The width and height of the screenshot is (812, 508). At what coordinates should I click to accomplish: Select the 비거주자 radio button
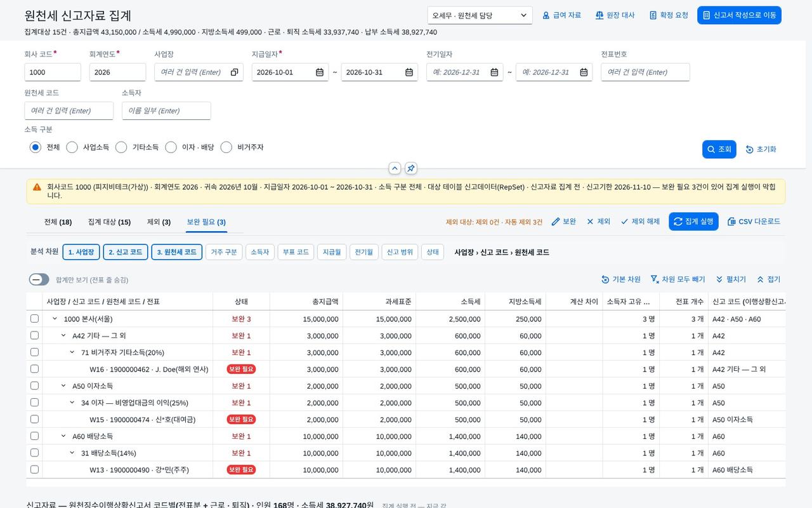coord(226,147)
